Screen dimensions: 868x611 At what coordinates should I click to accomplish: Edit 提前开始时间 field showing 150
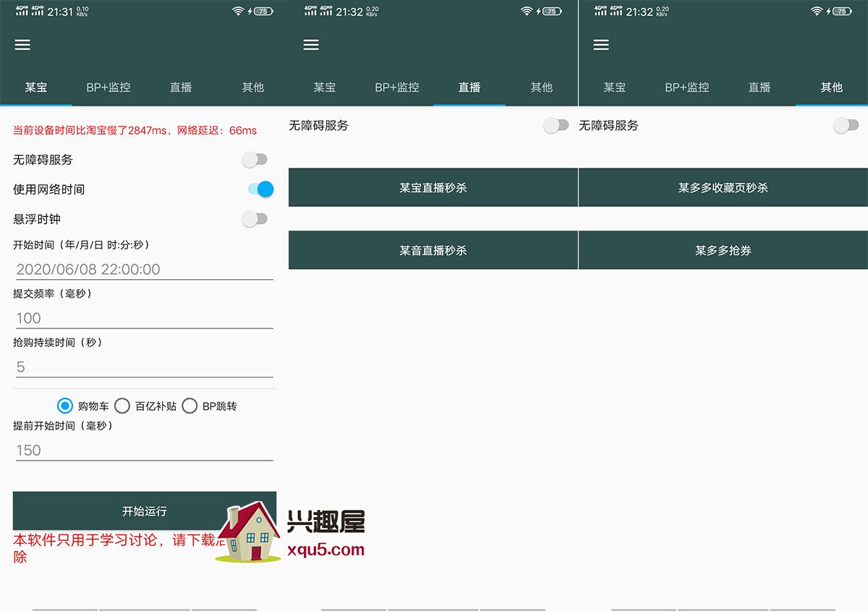[143, 450]
